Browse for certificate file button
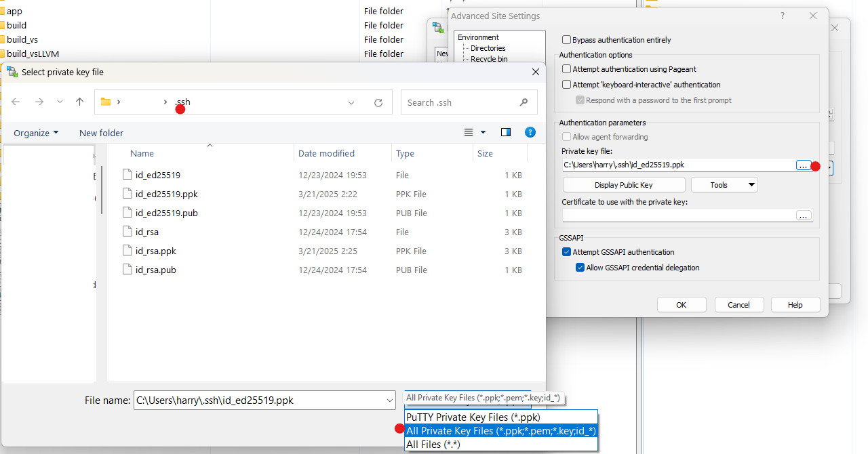 click(x=804, y=215)
